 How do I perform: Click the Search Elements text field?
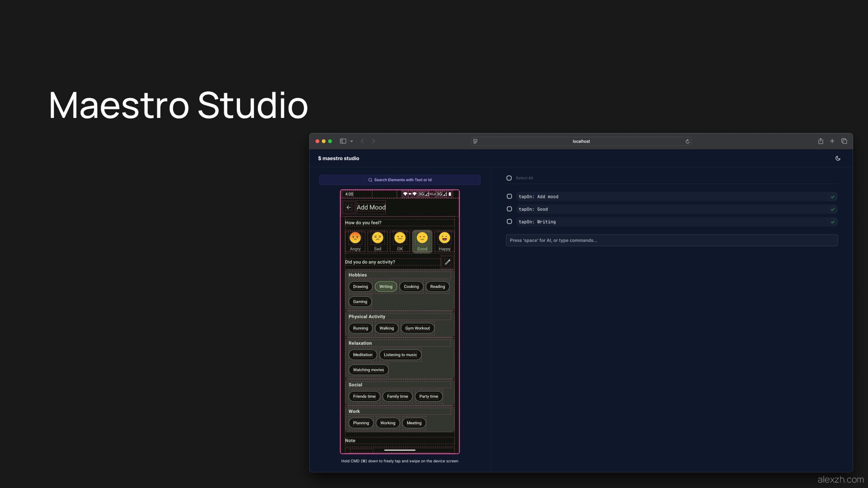[x=400, y=180]
